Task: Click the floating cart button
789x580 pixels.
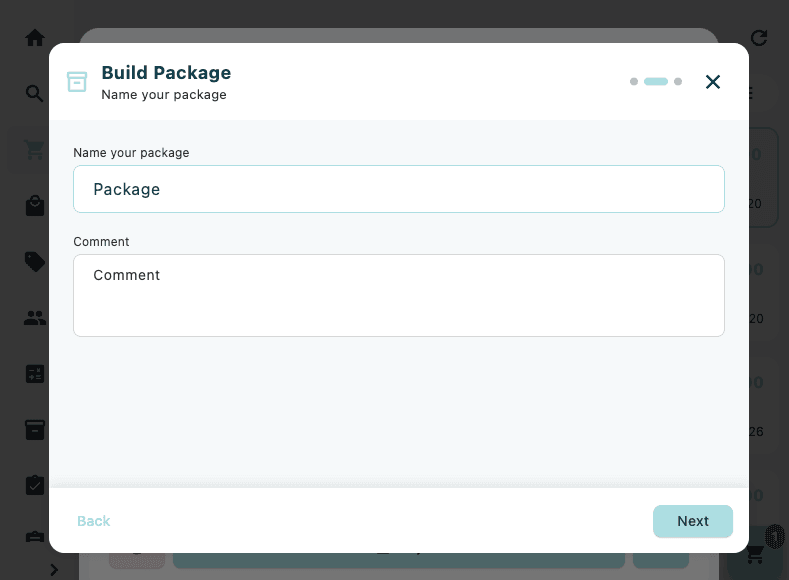Action: tap(755, 554)
